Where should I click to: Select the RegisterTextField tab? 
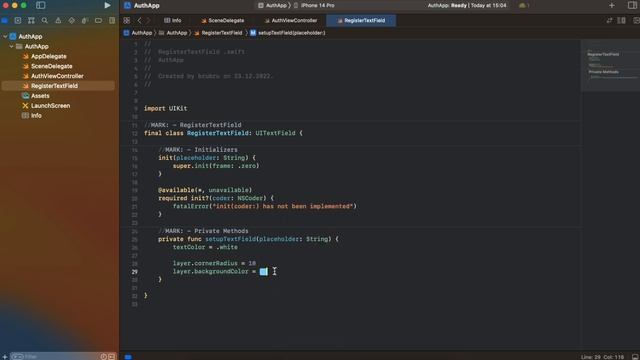(361, 20)
